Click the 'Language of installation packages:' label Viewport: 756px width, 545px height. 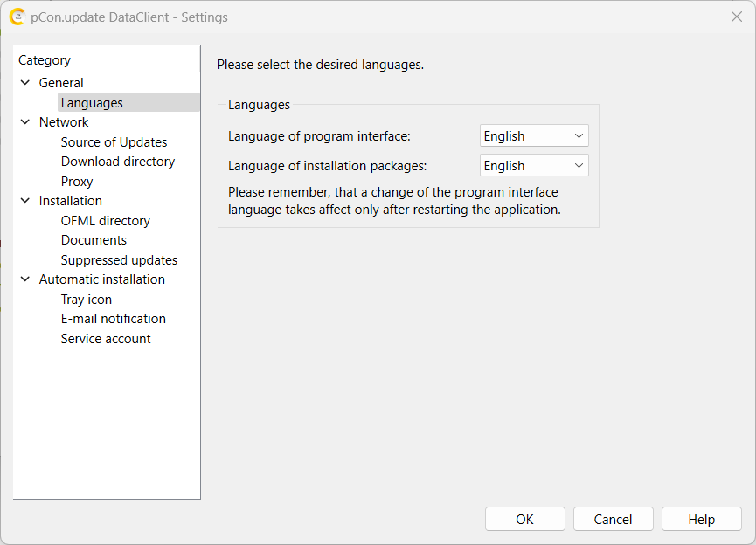328,166
